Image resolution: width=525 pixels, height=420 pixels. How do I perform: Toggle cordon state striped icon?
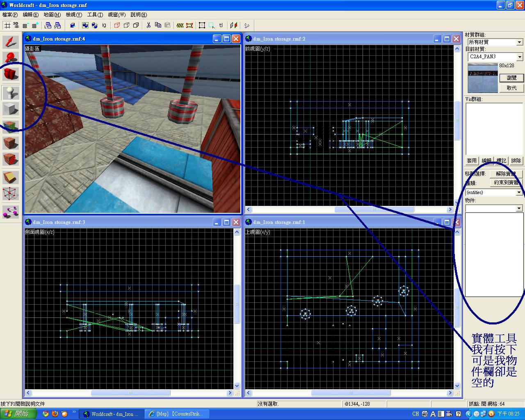[180, 25]
